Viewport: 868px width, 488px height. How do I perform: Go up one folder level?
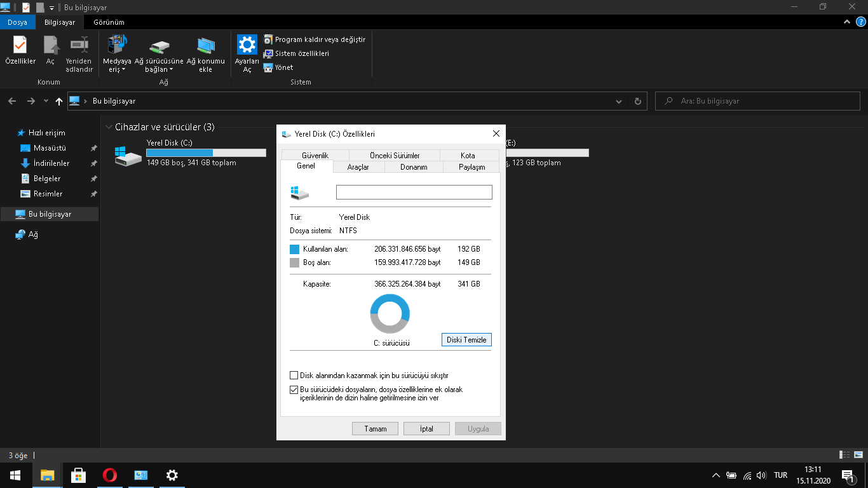tap(59, 101)
